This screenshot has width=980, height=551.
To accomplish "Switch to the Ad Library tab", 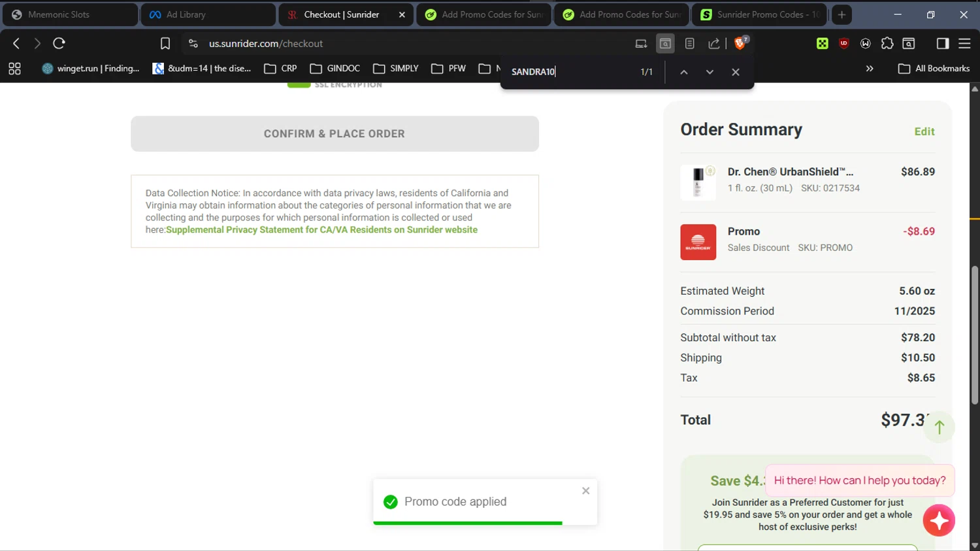I will (208, 14).
